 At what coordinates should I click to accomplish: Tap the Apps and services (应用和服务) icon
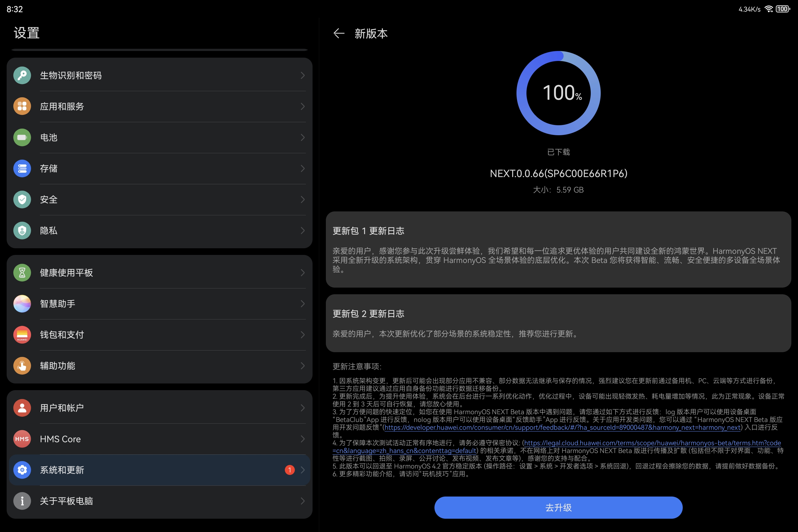tap(22, 106)
